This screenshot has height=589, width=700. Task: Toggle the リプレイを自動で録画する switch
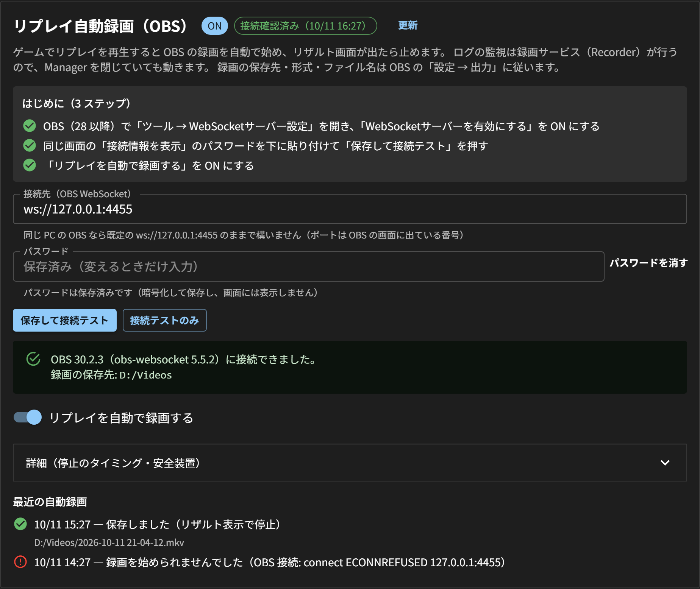28,418
